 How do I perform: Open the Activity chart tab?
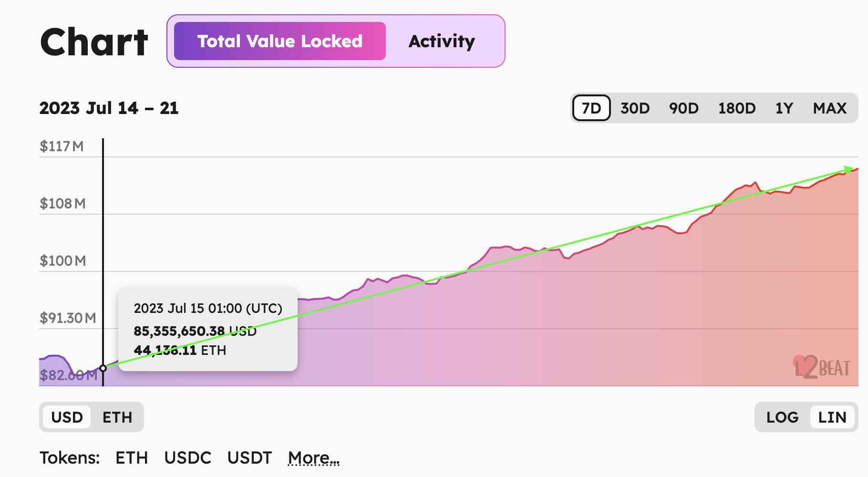(442, 41)
